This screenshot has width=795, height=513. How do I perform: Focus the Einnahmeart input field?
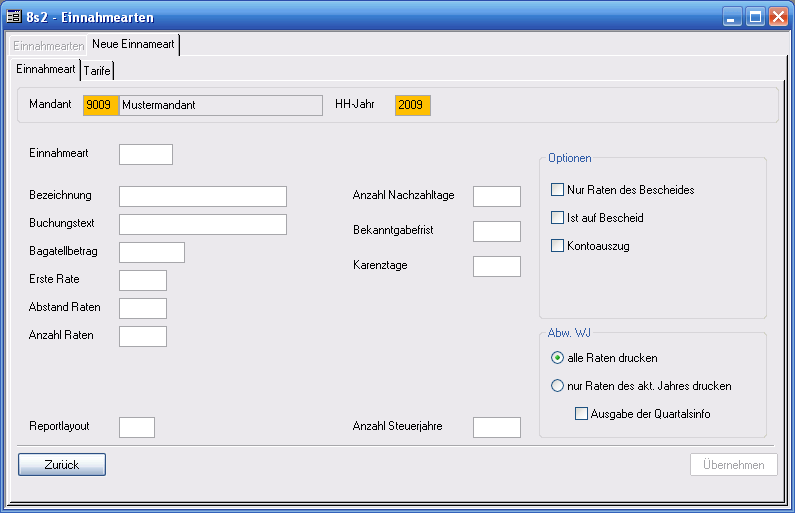[x=146, y=154]
